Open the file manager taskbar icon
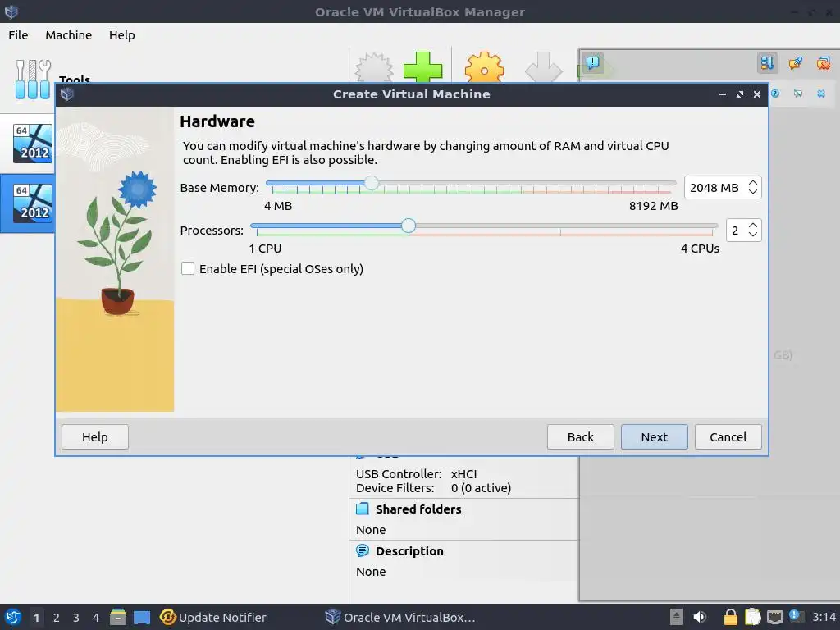 (118, 617)
